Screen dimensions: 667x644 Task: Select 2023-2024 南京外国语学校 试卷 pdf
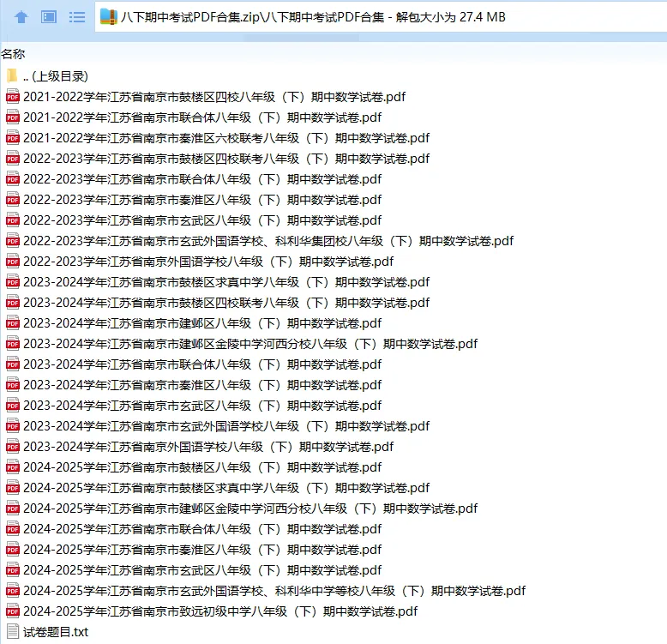point(200,447)
